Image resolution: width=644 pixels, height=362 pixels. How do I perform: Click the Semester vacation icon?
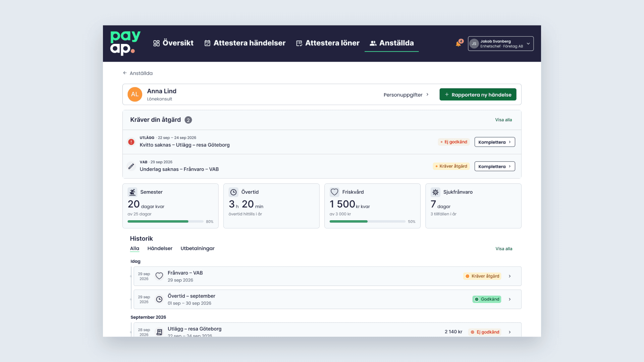coord(132,192)
